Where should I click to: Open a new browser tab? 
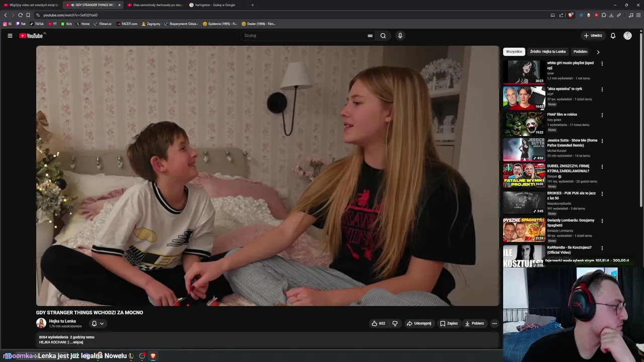(252, 5)
